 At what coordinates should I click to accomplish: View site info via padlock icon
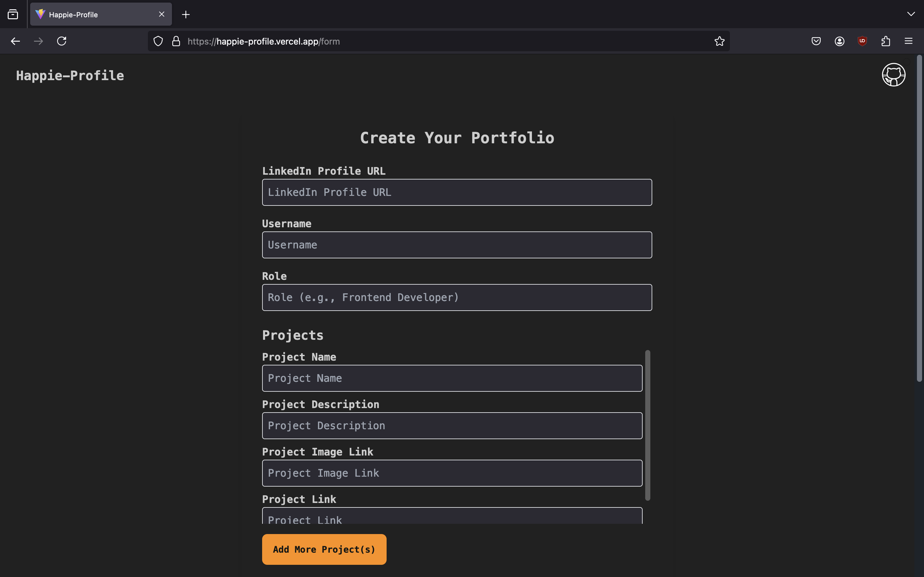(x=176, y=41)
